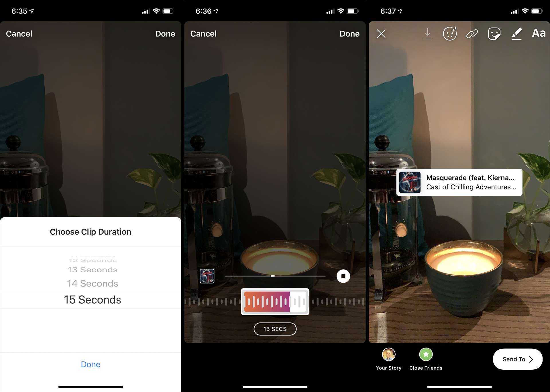
Task: Tap Cancel on first screen
Action: tap(19, 33)
